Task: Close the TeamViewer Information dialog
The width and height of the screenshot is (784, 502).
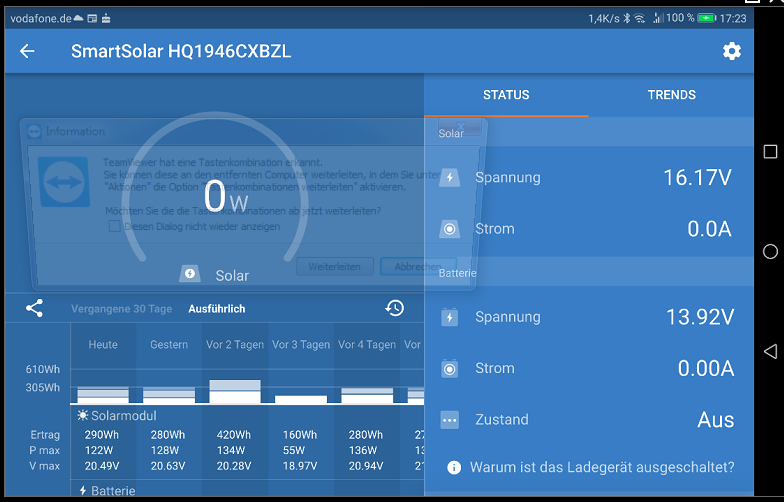Action: click(460, 126)
